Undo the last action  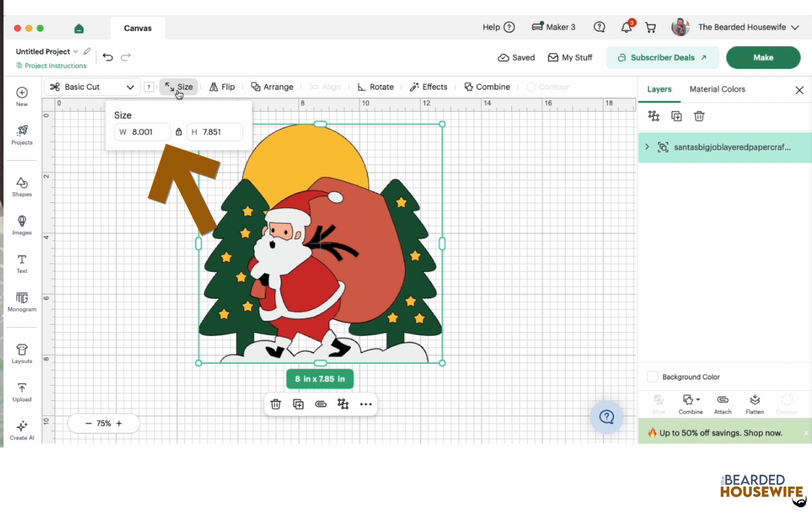pyautogui.click(x=108, y=57)
